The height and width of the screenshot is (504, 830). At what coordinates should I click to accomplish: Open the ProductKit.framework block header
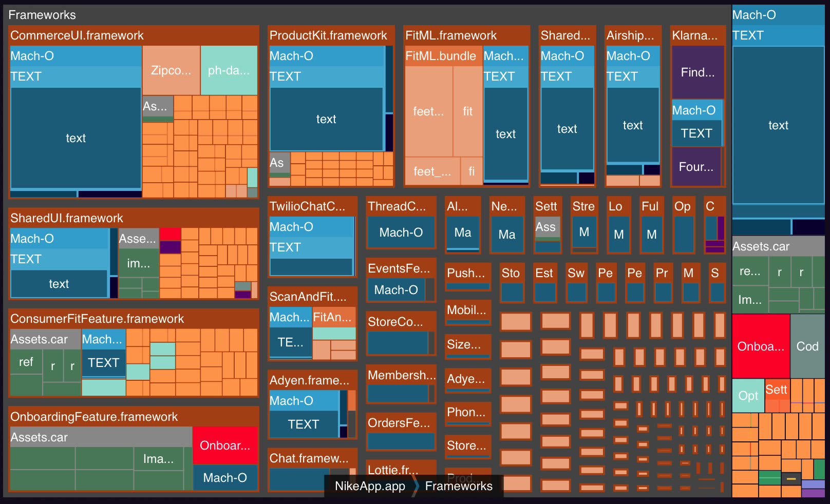[331, 35]
